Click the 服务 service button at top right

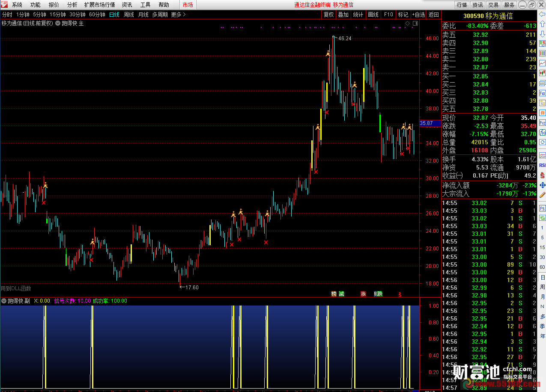[x=509, y=5]
